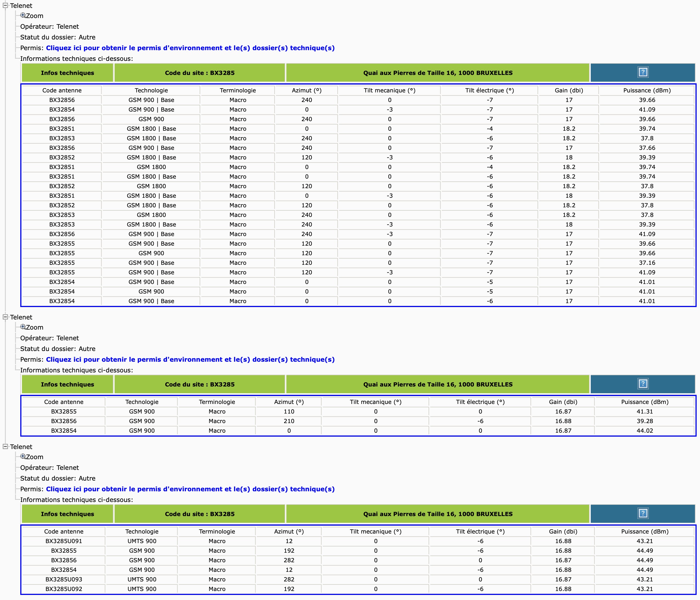700x600 pixels.
Task: Click the azimut value '110'
Action: point(289,411)
